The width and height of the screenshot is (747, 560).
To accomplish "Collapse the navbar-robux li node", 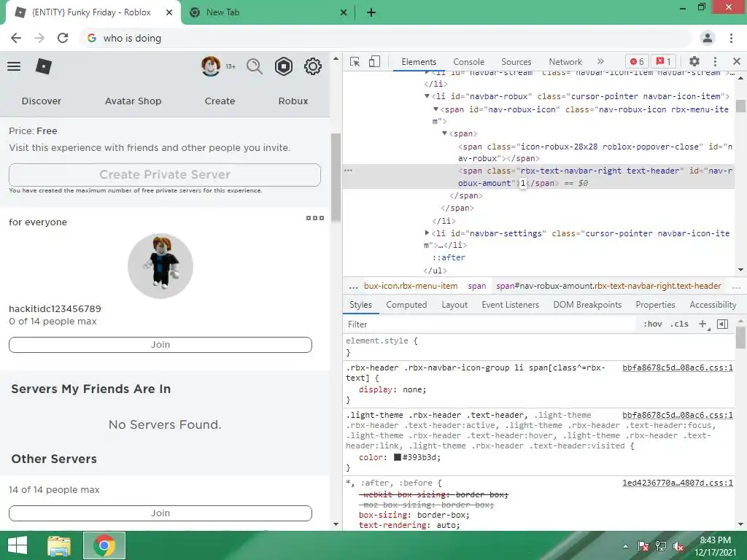I will pos(427,96).
